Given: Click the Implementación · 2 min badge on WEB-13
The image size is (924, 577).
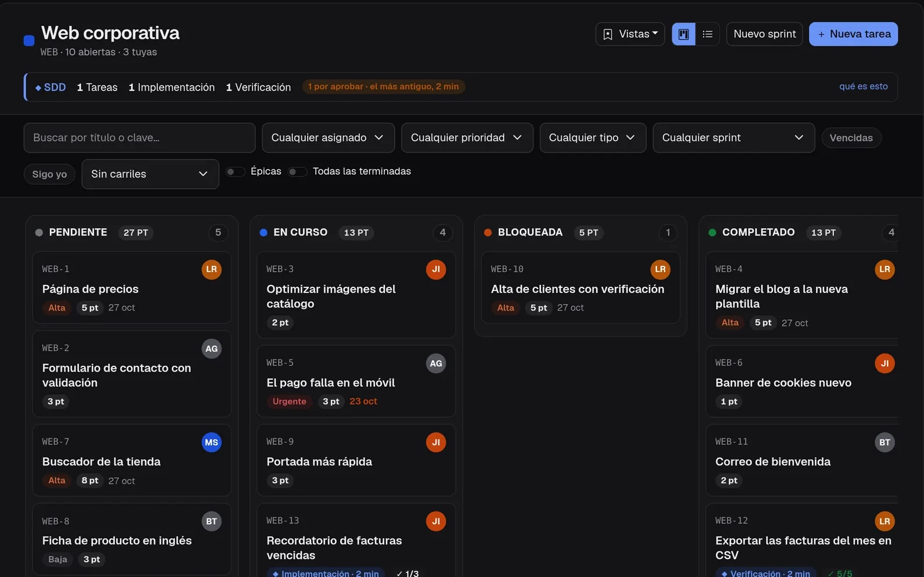Looking at the screenshot, I should (326, 573).
